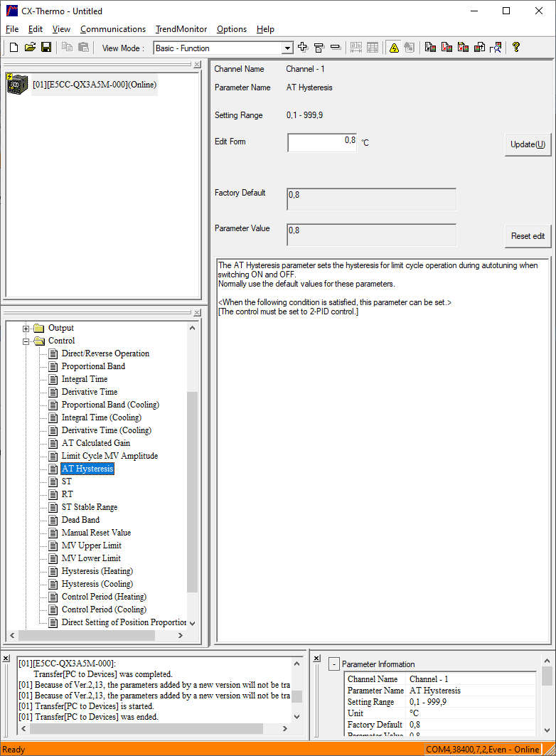Select the highlighted AT Hysteresis parameter
Screen dimensions: 556x756
[x=87, y=469]
